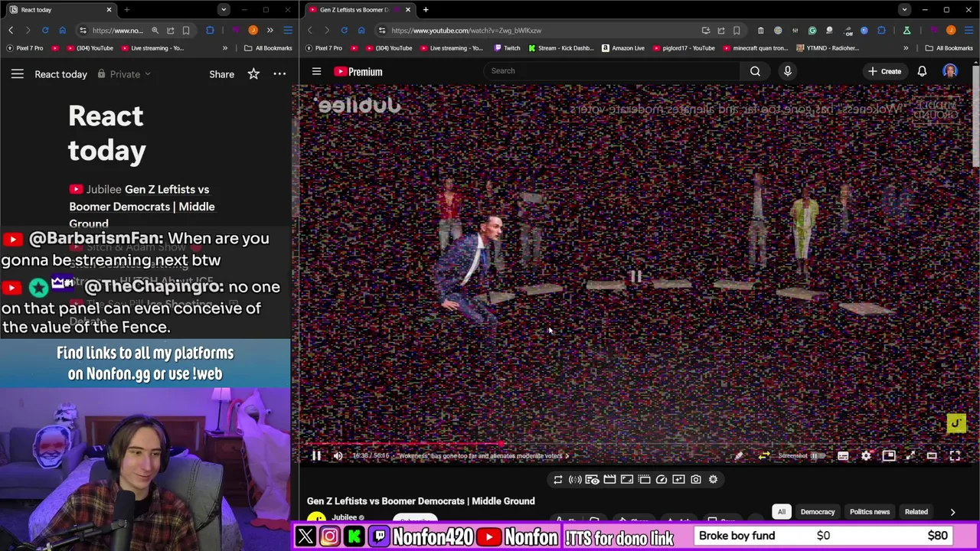Select the Democracy filter chip
This screenshot has width=980, height=551.
(x=818, y=512)
